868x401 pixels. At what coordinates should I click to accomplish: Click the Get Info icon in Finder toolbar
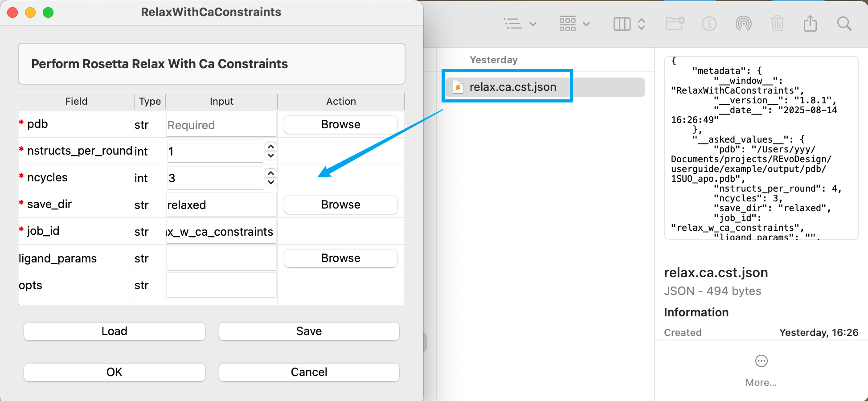click(709, 24)
